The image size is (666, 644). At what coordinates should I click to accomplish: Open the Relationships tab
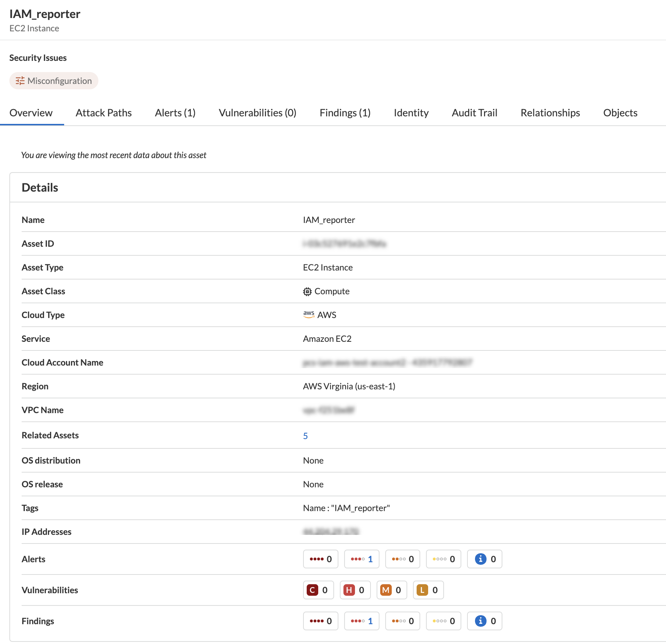pos(550,113)
